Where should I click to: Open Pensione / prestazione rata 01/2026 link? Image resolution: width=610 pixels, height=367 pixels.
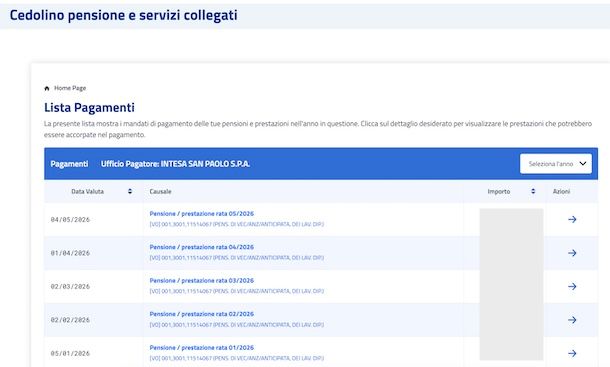pos(202,348)
